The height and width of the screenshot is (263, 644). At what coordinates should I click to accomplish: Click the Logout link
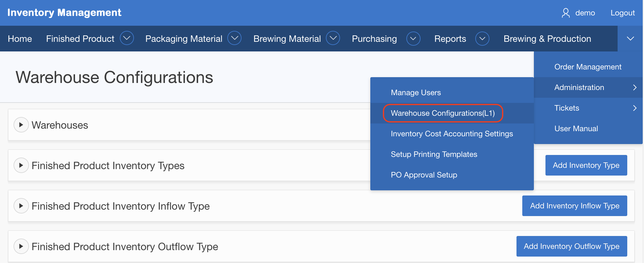[x=622, y=13]
